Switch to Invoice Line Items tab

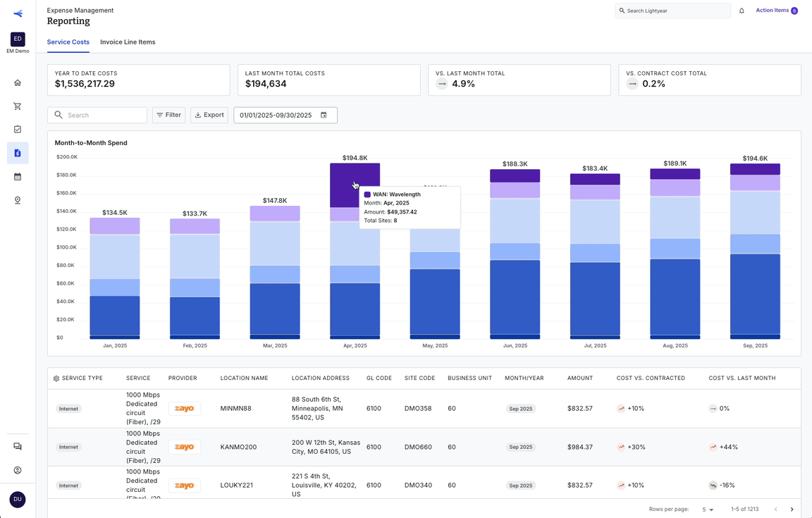point(128,42)
